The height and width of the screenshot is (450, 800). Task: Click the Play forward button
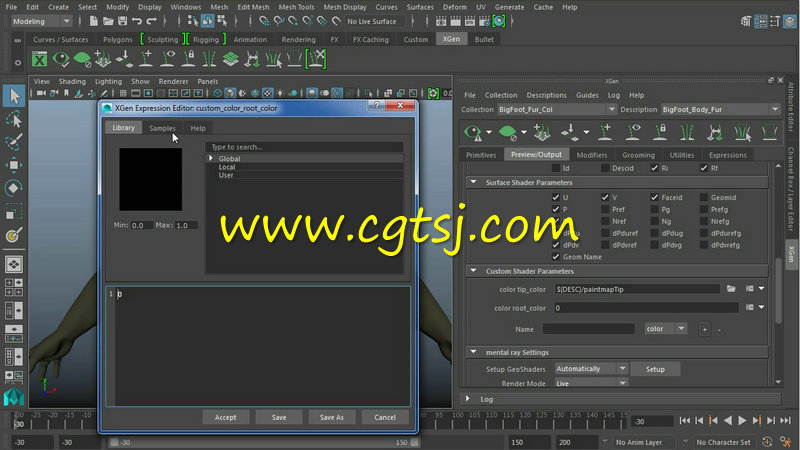pos(742,420)
